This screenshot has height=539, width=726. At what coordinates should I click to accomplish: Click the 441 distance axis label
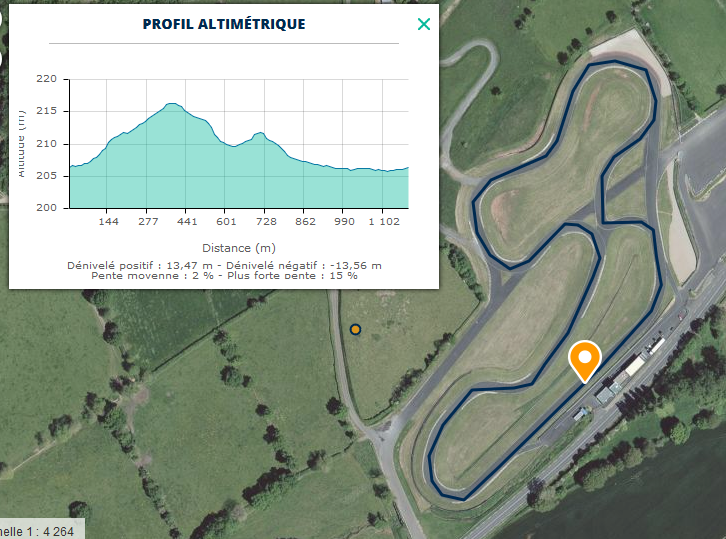click(187, 222)
